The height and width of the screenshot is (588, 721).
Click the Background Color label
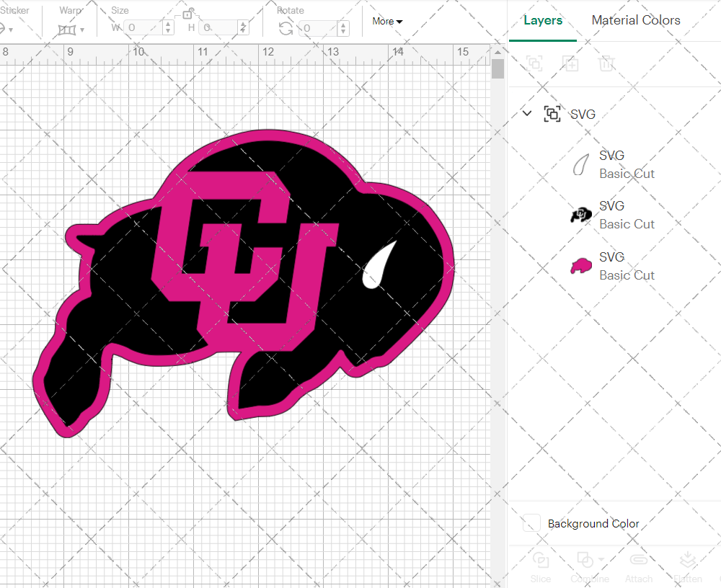[x=593, y=524]
